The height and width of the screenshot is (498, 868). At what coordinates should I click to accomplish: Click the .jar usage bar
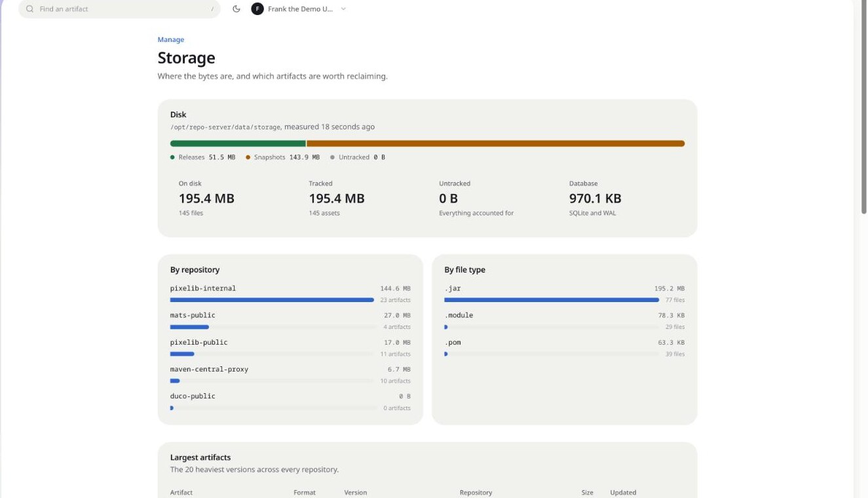552,300
